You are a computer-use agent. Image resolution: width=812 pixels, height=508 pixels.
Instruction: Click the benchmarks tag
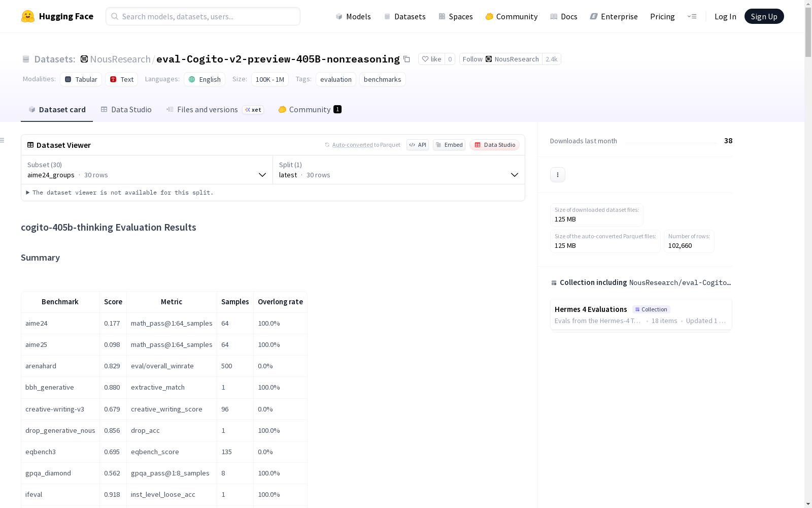(x=383, y=79)
